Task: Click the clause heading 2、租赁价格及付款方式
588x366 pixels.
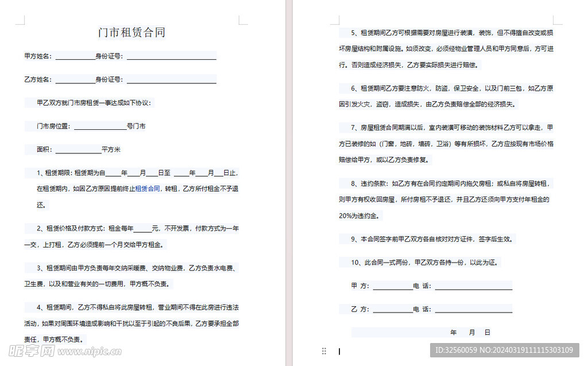Action: 71,228
